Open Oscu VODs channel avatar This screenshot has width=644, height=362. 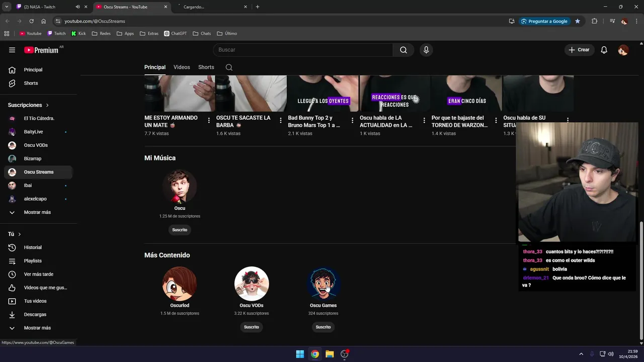[252, 284]
